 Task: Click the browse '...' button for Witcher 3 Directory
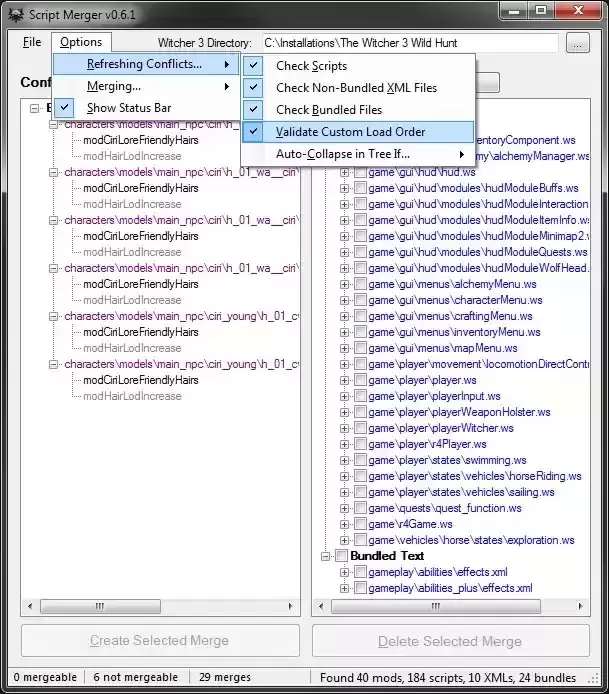pyautogui.click(x=577, y=43)
